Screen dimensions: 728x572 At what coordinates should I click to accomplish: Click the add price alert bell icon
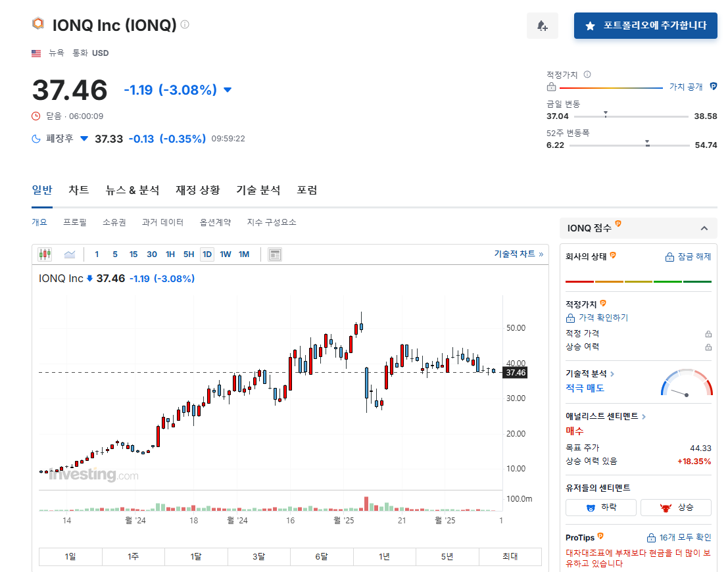tap(542, 25)
